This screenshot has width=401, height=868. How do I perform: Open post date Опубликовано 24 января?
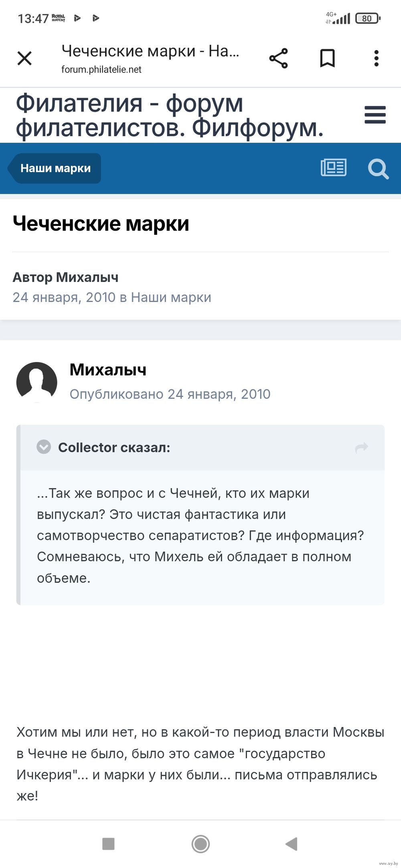click(x=170, y=394)
